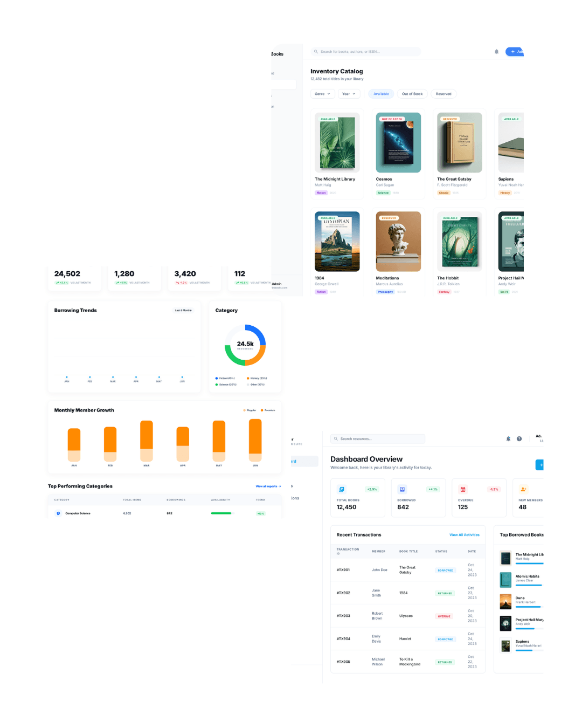582x728 pixels.
Task: Open the Cosmos book cover thumbnail
Action: [x=398, y=142]
